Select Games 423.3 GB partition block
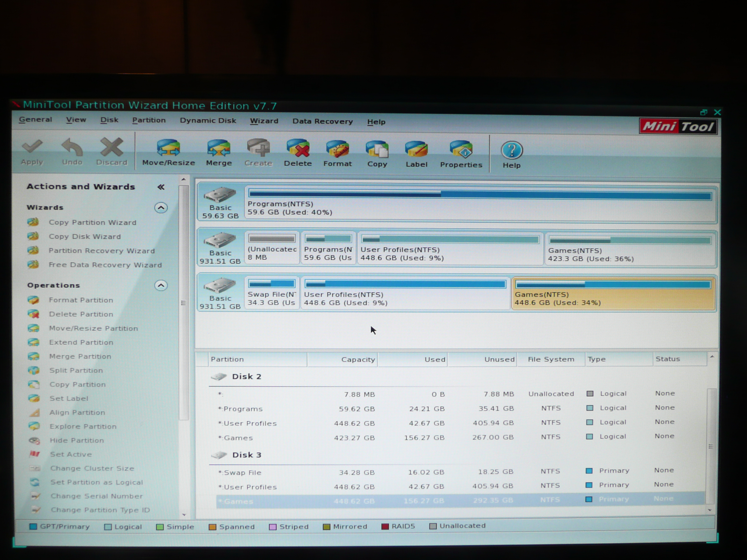 click(630, 249)
